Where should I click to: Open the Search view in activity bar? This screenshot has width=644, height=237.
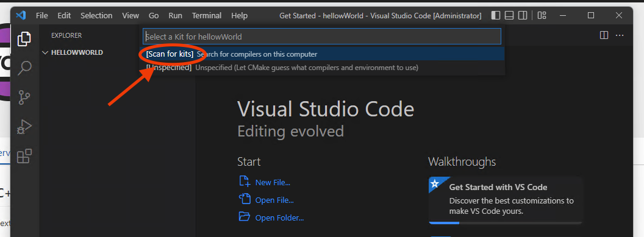point(24,68)
